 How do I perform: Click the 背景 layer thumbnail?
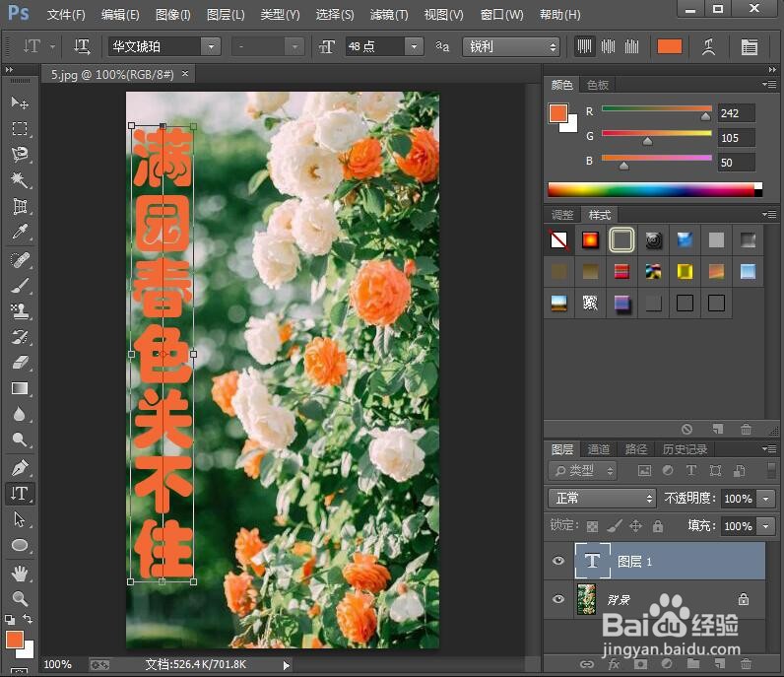pos(586,599)
